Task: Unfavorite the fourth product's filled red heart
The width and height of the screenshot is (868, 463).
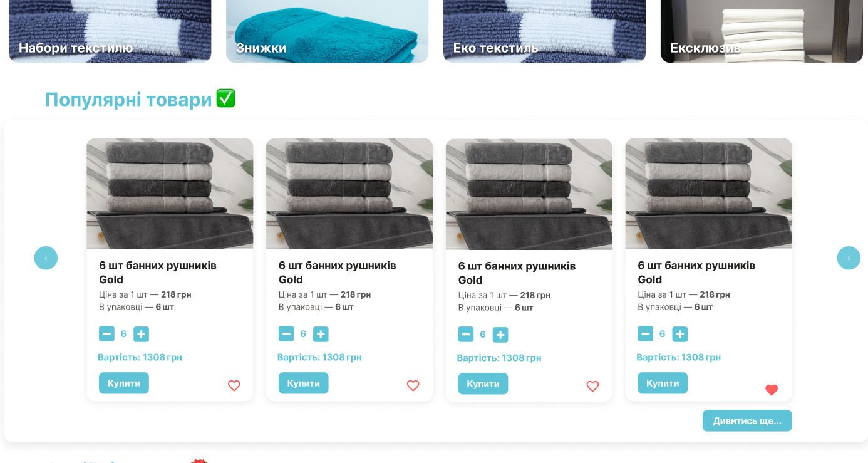Action: 772,390
